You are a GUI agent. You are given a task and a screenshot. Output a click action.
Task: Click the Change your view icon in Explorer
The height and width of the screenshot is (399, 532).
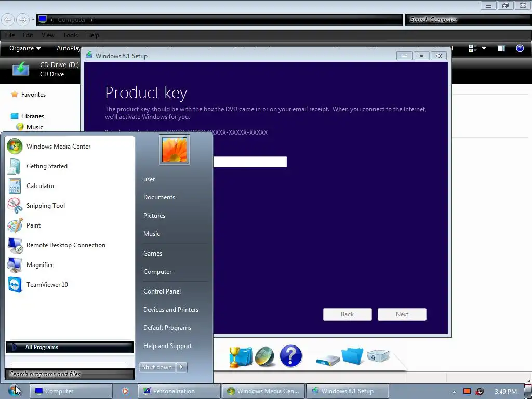[x=473, y=48]
